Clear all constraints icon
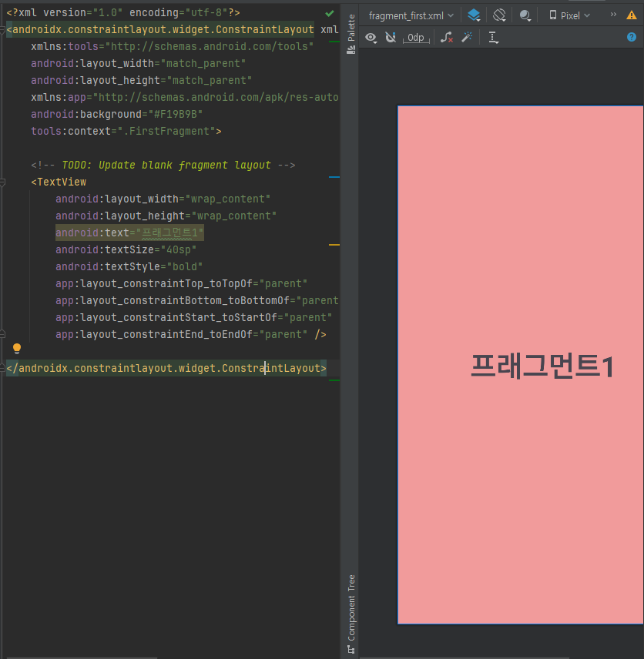The image size is (644, 659). point(446,38)
